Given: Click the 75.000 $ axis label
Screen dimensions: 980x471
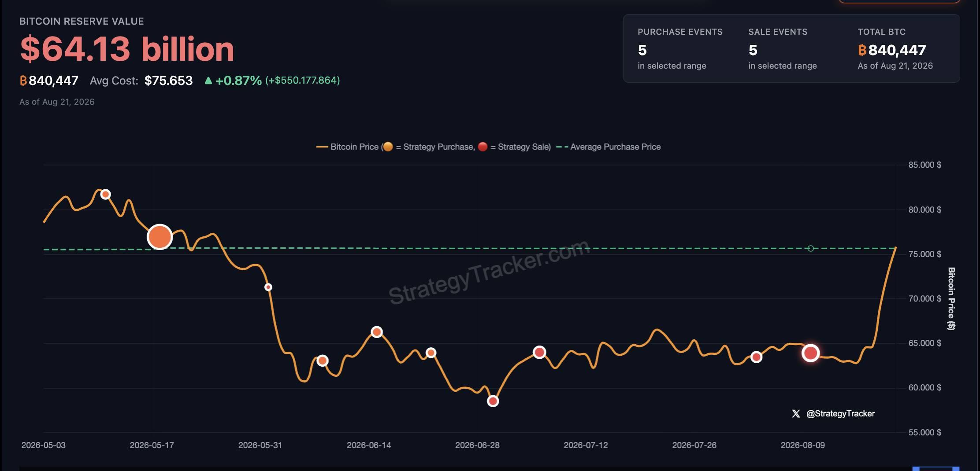Looking at the screenshot, I should (x=925, y=254).
